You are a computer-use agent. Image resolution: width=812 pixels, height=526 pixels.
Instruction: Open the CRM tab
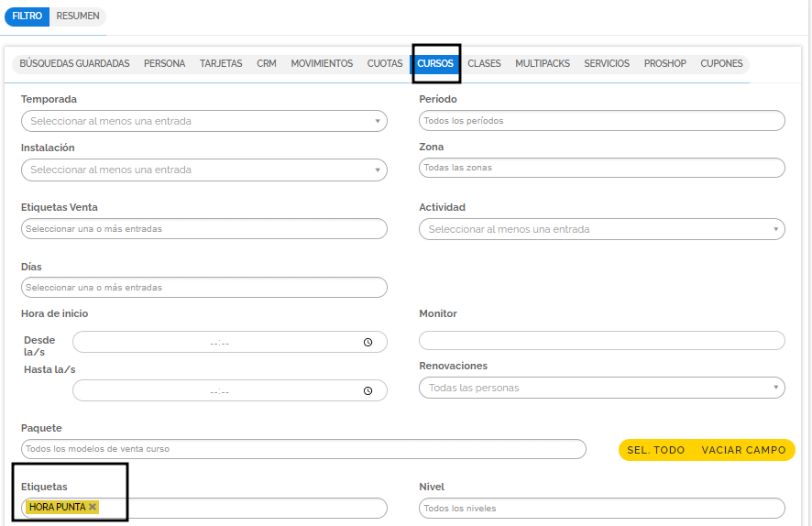click(x=267, y=63)
